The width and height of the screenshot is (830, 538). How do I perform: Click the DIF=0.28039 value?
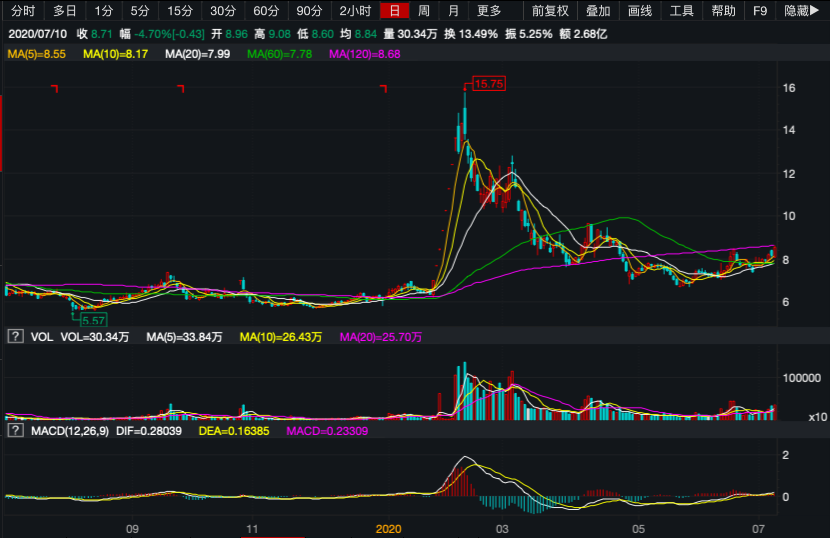pos(149,431)
